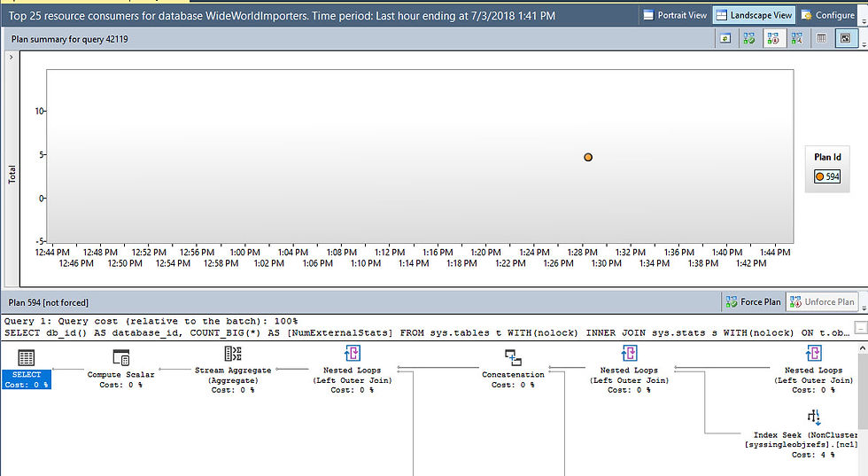Switch to Portrait View
868x476 pixels.
pos(675,16)
